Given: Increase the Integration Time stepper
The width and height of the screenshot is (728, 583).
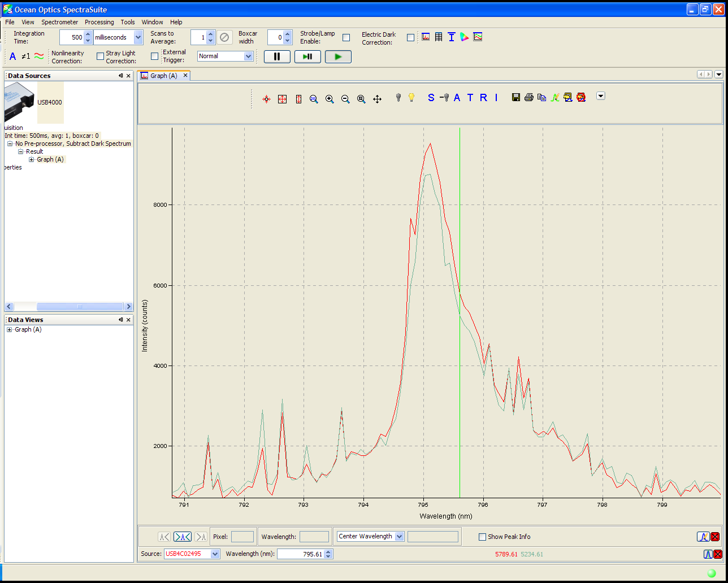Looking at the screenshot, I should [88, 34].
